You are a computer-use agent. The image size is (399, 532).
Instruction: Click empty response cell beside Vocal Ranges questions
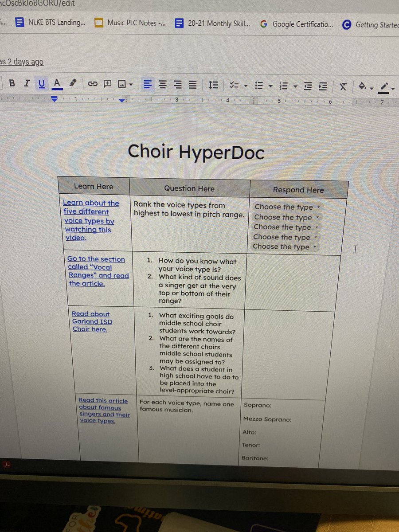pyautogui.click(x=292, y=283)
